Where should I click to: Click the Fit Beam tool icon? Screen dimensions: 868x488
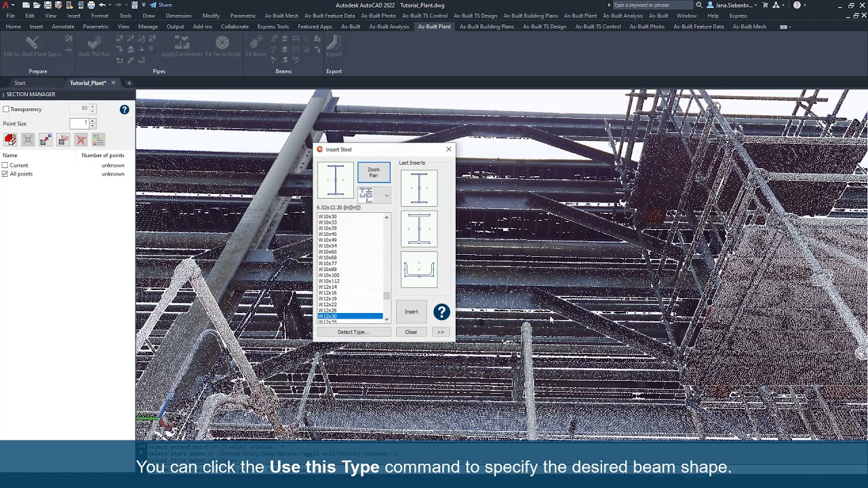pyautogui.click(x=256, y=43)
